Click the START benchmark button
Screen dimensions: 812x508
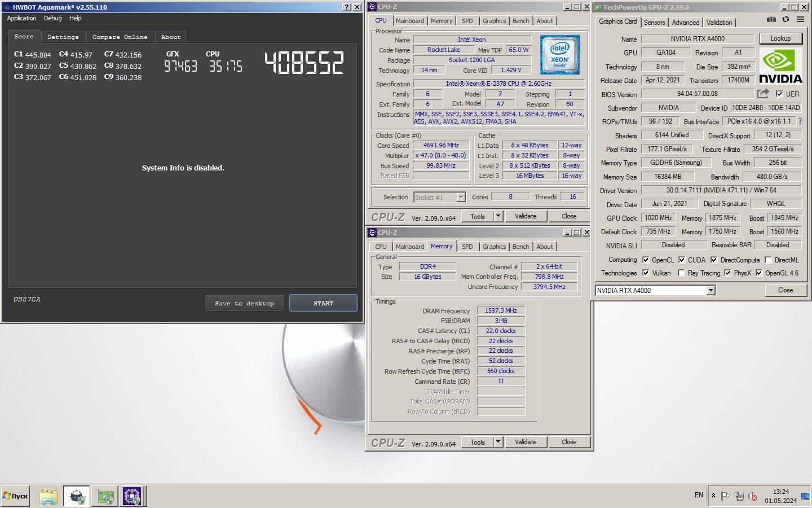pos(323,303)
